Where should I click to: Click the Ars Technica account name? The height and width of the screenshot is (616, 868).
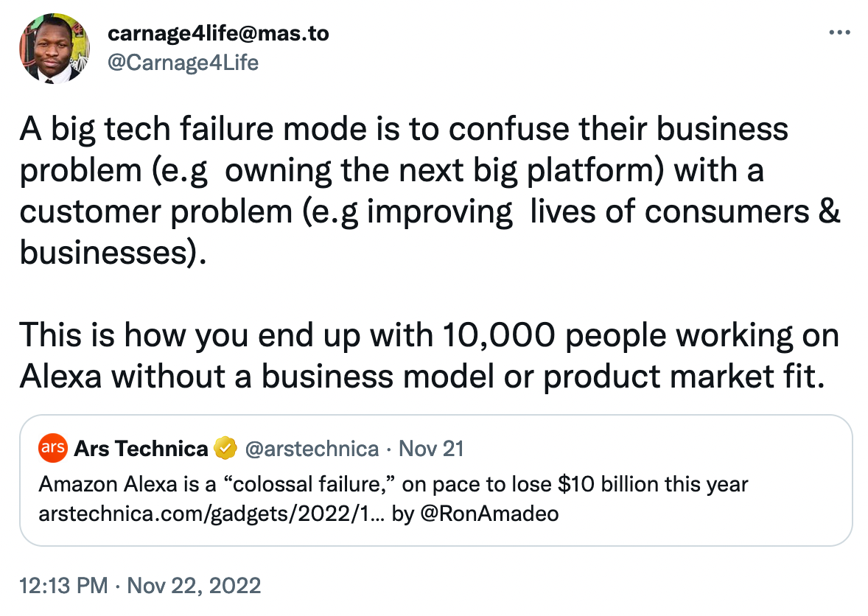point(141,448)
